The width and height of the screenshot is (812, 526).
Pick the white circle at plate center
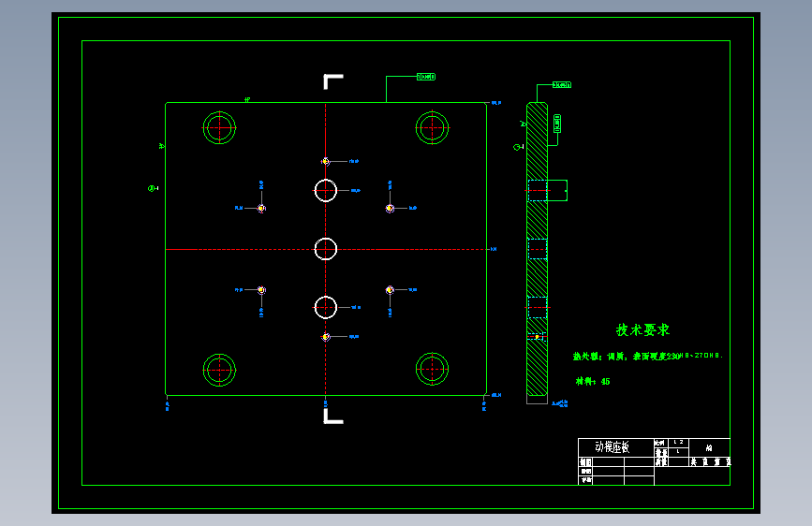coord(326,249)
